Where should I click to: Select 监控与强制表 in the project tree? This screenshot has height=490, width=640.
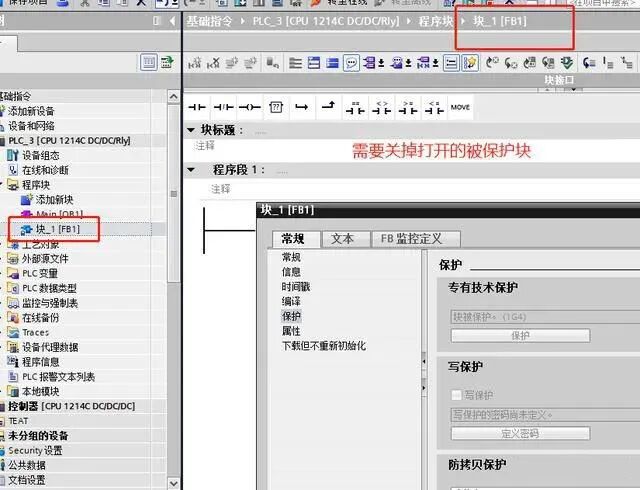[49, 303]
